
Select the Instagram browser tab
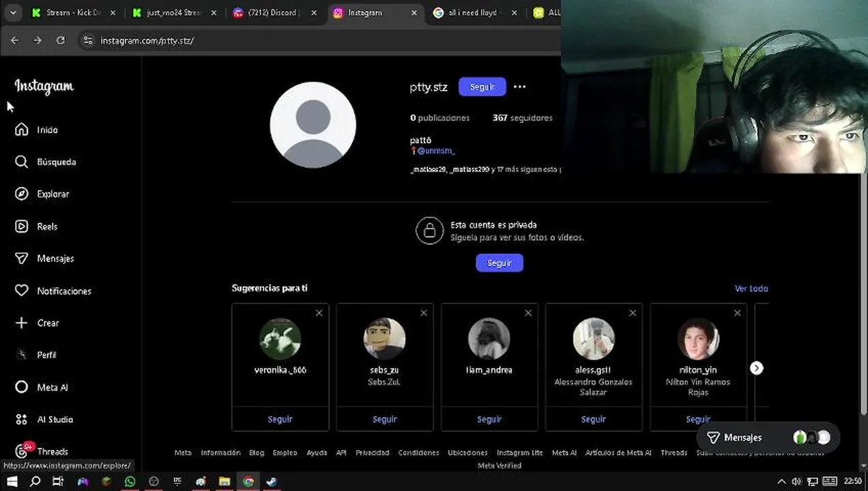click(375, 13)
